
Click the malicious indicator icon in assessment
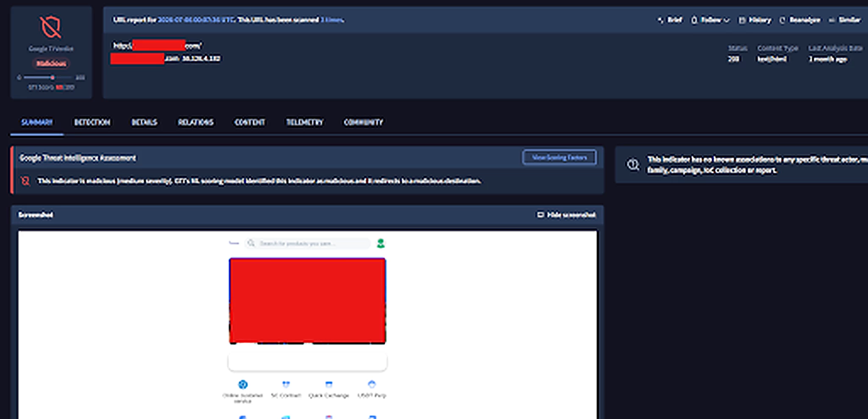(x=25, y=181)
